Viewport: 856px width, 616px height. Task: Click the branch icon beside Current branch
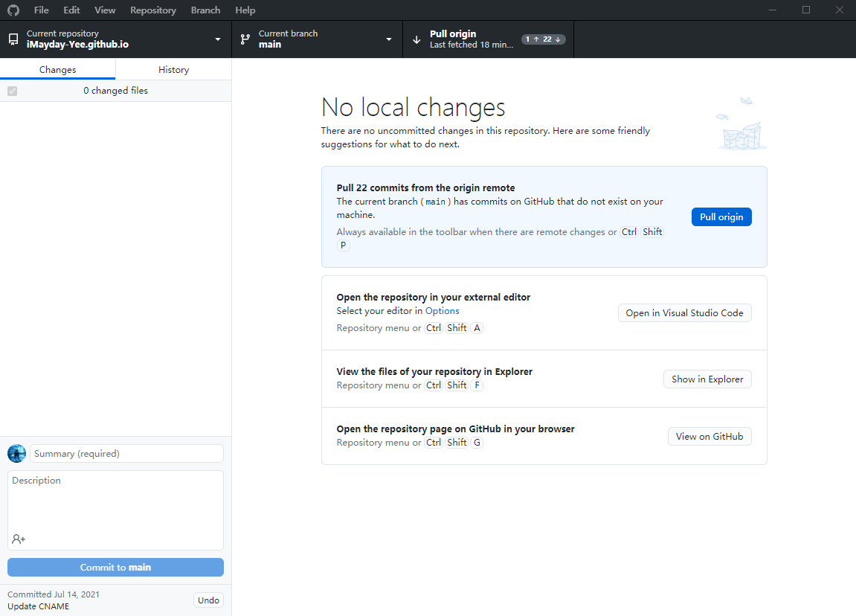(245, 39)
